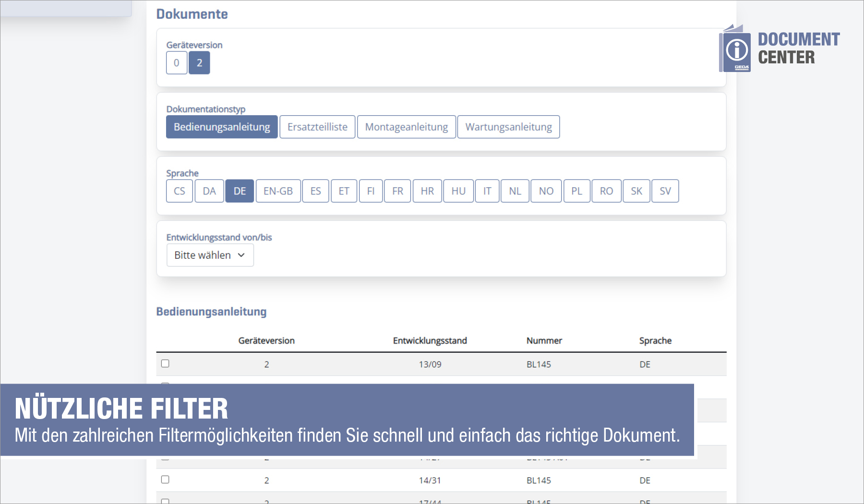864x504 pixels.
Task: Pick HU as the language
Action: 458,191
